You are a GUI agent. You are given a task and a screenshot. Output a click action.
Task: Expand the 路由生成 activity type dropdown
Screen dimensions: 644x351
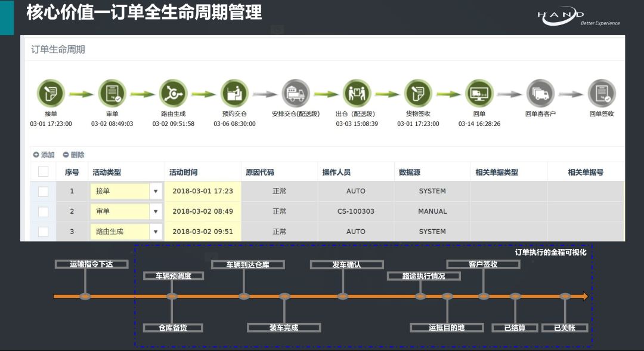point(156,232)
